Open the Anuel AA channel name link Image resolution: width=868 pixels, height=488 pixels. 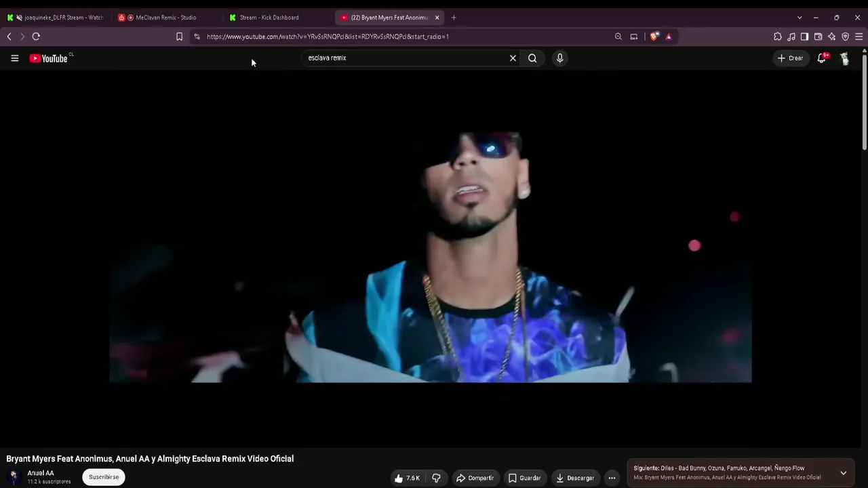[x=41, y=473]
